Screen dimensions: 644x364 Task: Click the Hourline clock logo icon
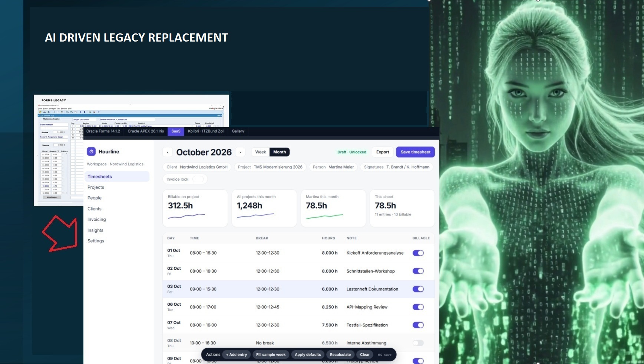[x=91, y=151]
